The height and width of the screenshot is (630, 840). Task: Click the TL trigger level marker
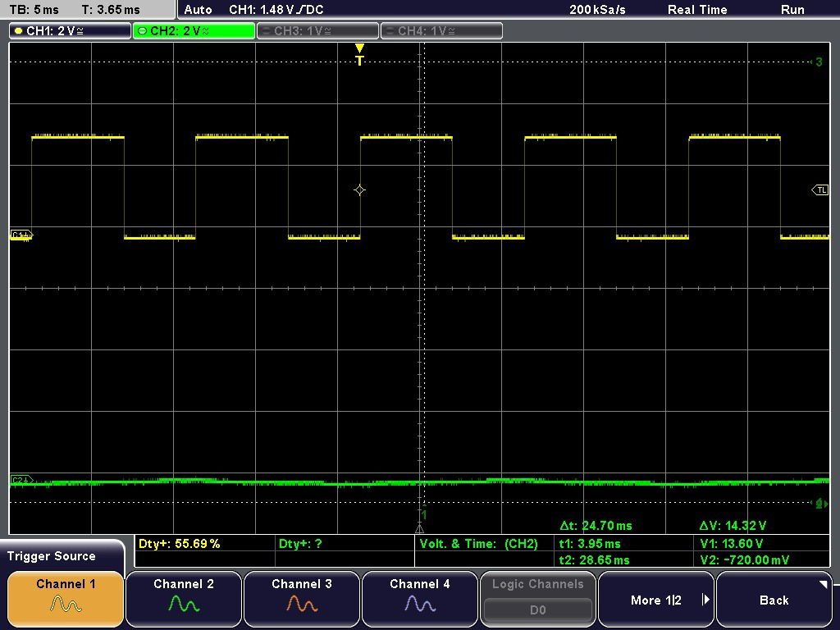(819, 189)
